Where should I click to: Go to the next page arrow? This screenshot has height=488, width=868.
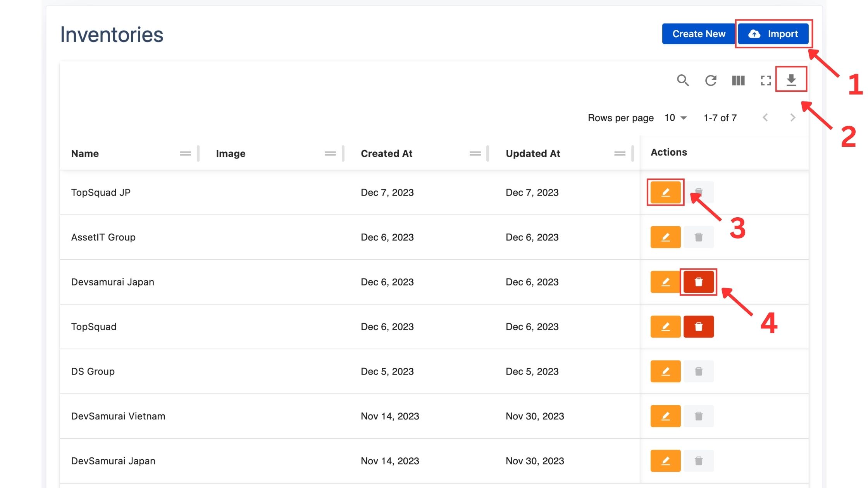pos(792,118)
